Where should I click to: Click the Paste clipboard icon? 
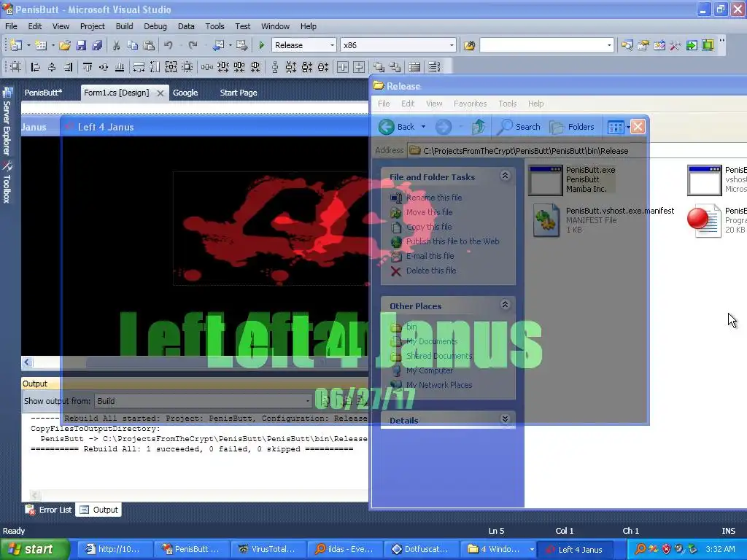149,45
